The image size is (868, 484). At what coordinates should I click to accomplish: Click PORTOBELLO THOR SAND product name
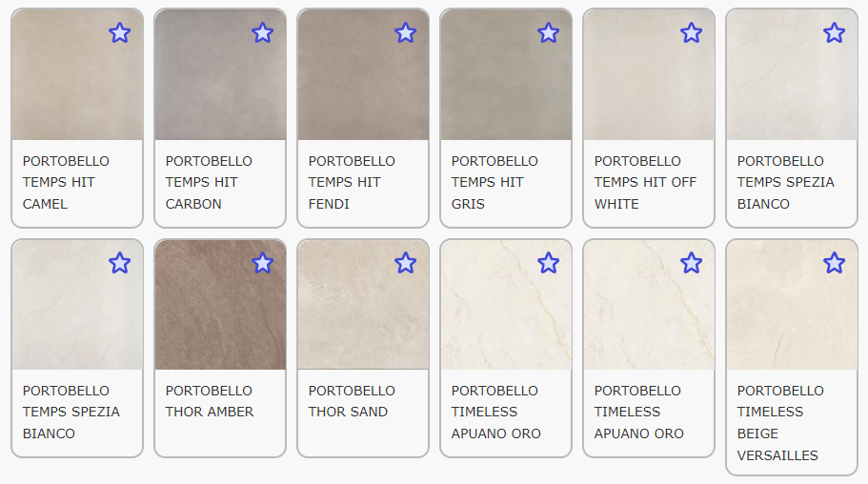(x=352, y=401)
